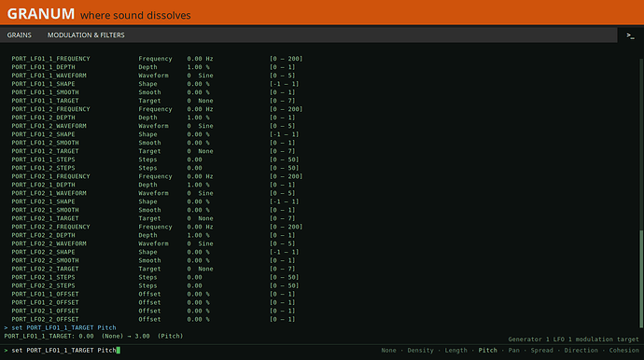The width and height of the screenshot is (644, 360).
Task: Select the PORT_LFO1_1_OFFSET parameter name
Action: (45, 295)
